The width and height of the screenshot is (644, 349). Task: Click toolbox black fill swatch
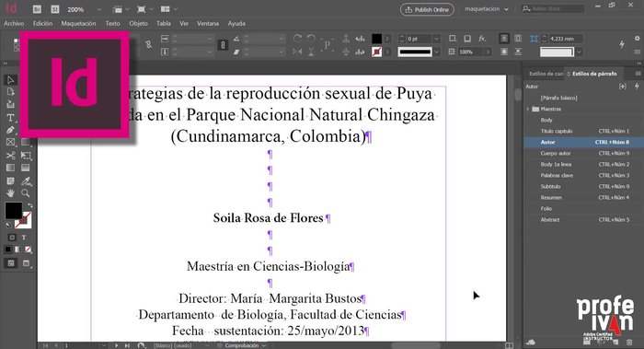[13, 211]
